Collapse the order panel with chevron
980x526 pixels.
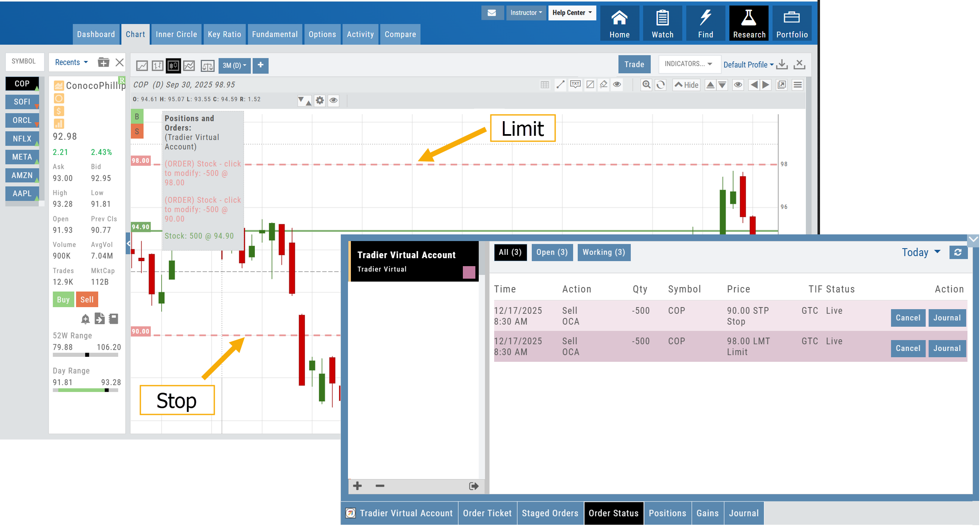(973, 239)
